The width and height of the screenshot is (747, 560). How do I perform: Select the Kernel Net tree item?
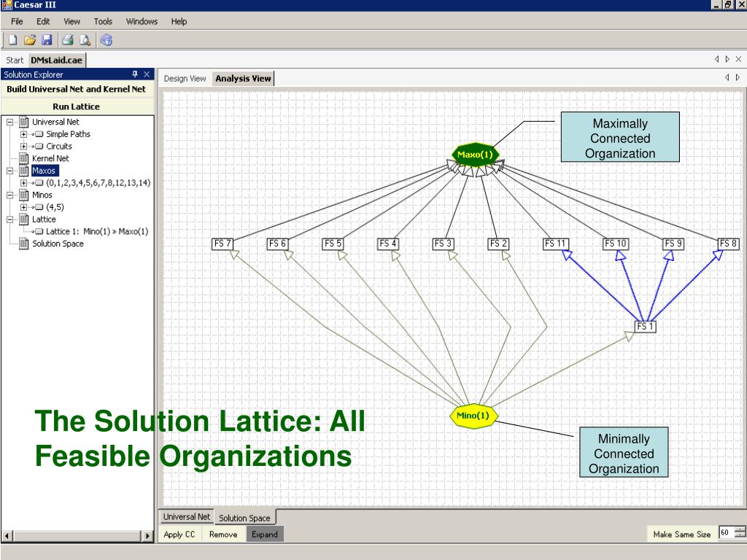tap(50, 158)
